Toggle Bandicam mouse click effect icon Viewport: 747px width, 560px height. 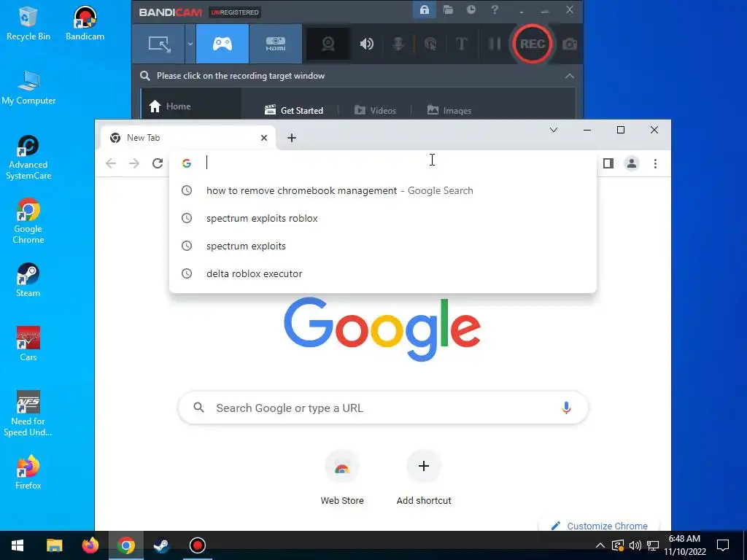pos(430,44)
